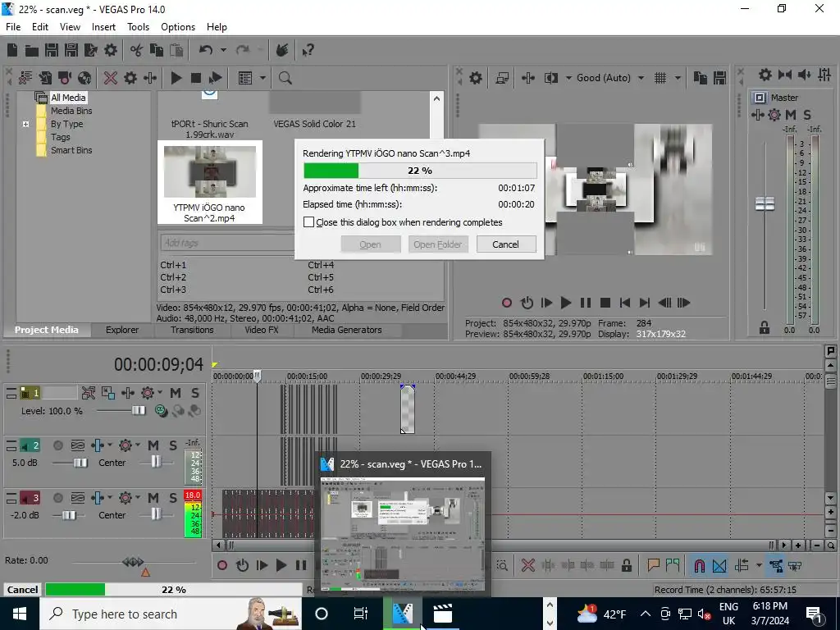Solo audio track 3
This screenshot has width=840, height=630.
(x=172, y=498)
